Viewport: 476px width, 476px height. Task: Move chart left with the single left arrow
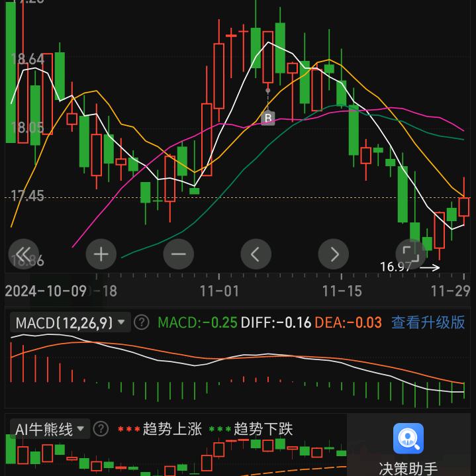coord(256,254)
